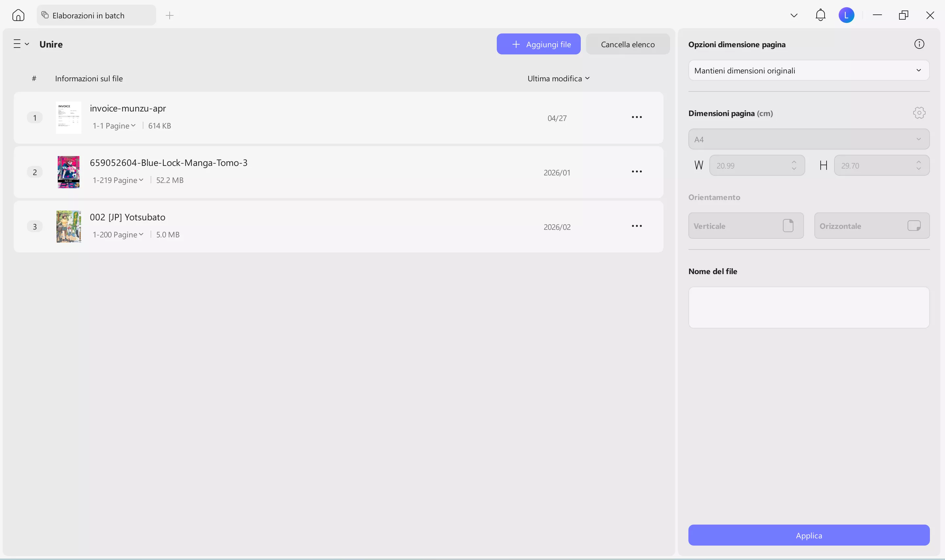Click the Aggiungi file button
The image size is (945, 560).
point(538,44)
